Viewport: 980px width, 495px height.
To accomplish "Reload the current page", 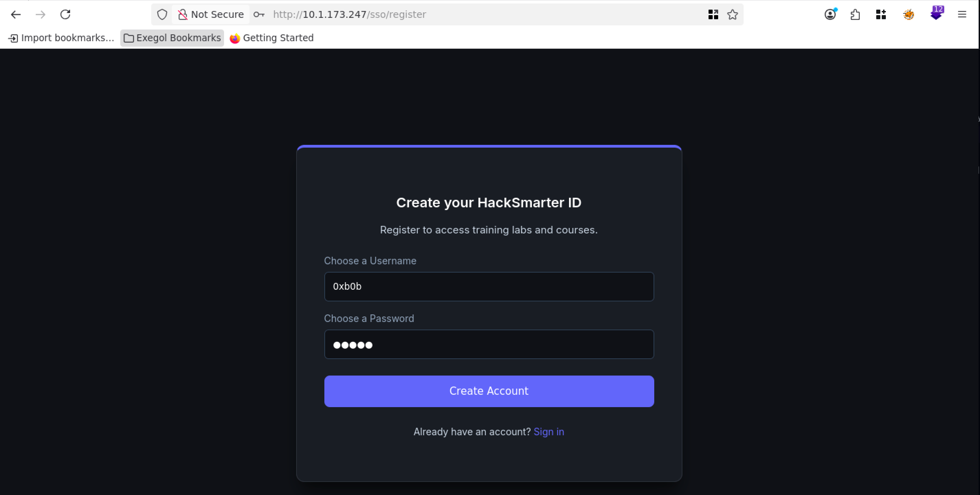I will point(65,14).
